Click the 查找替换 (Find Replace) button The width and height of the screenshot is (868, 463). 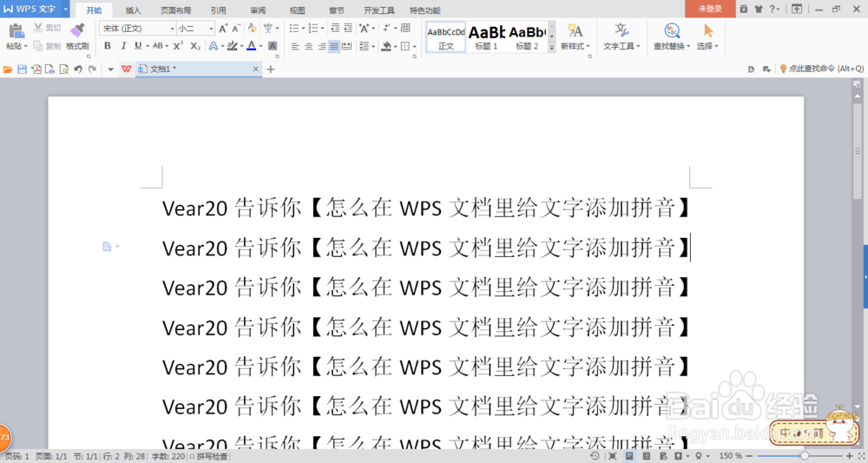672,36
